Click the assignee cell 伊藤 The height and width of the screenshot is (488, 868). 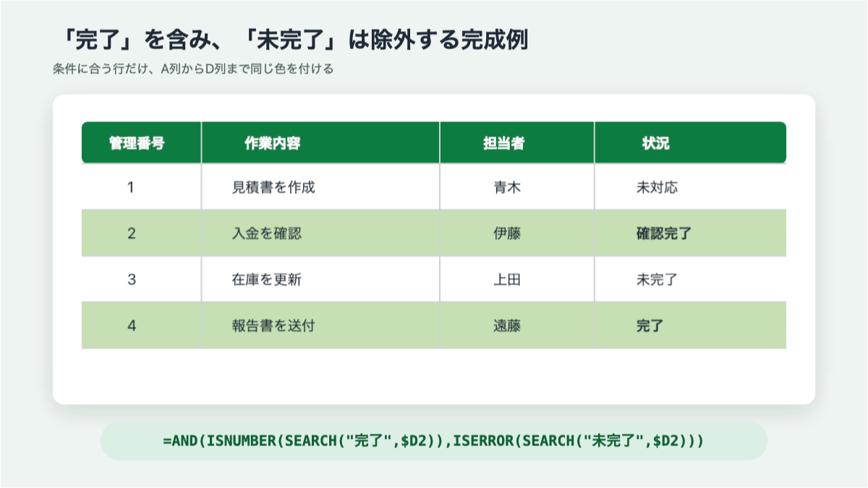pos(517,234)
